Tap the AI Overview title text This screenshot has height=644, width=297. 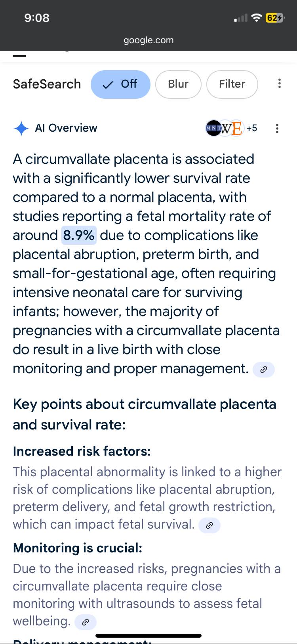66,128
